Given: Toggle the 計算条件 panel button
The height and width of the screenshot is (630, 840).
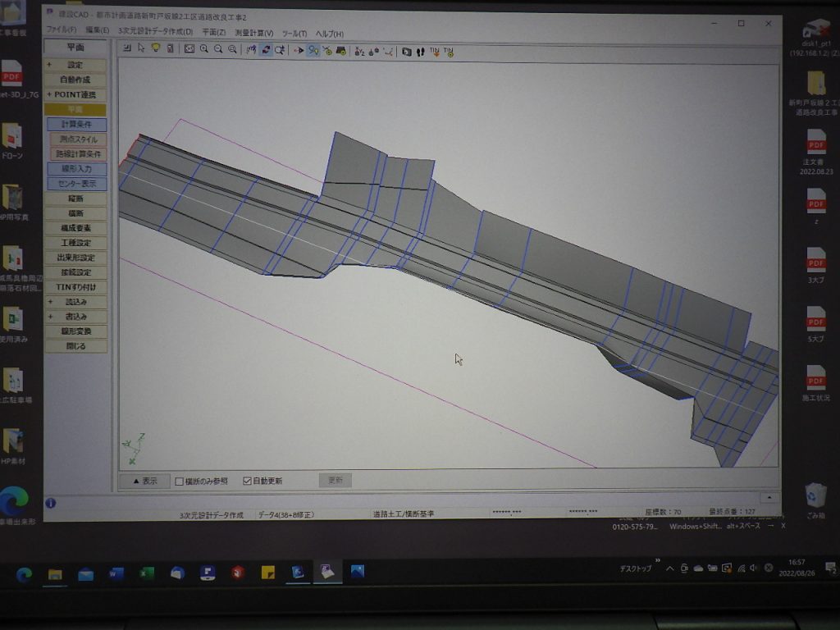Looking at the screenshot, I should 76,124.
